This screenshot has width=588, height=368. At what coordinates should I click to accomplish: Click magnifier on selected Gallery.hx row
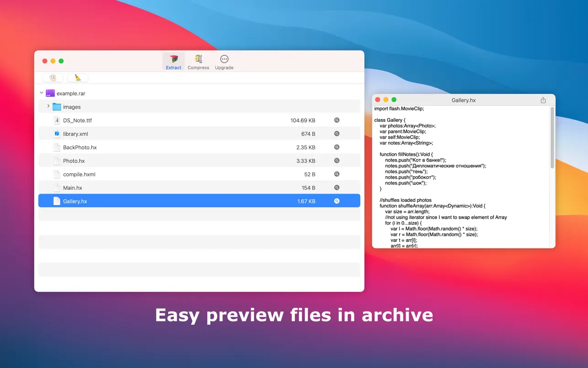point(337,201)
